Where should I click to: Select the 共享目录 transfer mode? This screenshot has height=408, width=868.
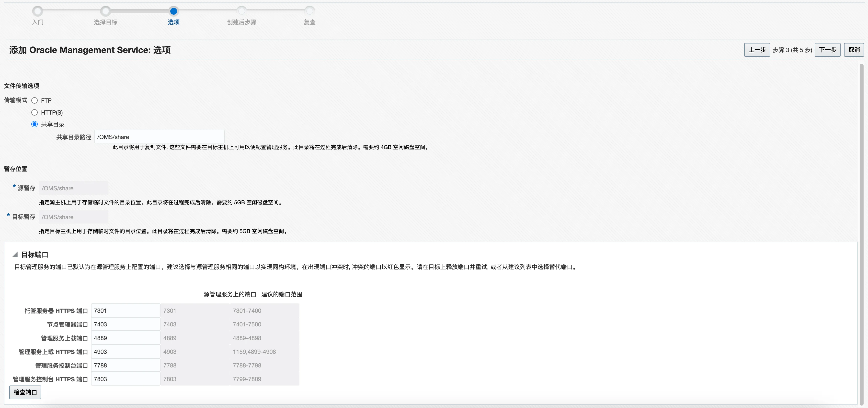click(x=35, y=124)
